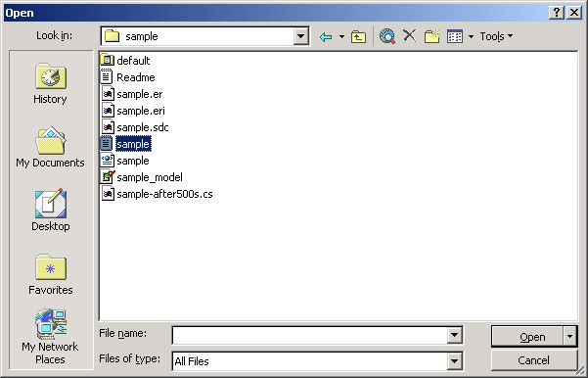Screen dimensions: 588x378
Task: Click the Delete X toolbar icon
Action: (x=410, y=36)
